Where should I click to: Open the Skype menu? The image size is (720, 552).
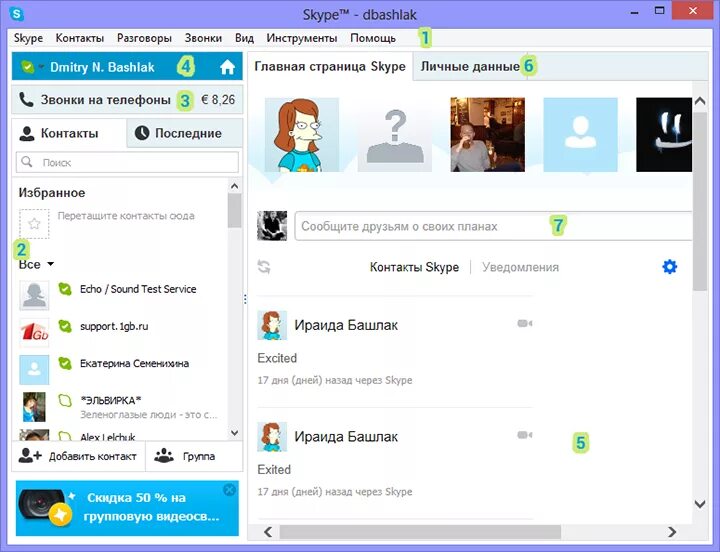pos(28,38)
